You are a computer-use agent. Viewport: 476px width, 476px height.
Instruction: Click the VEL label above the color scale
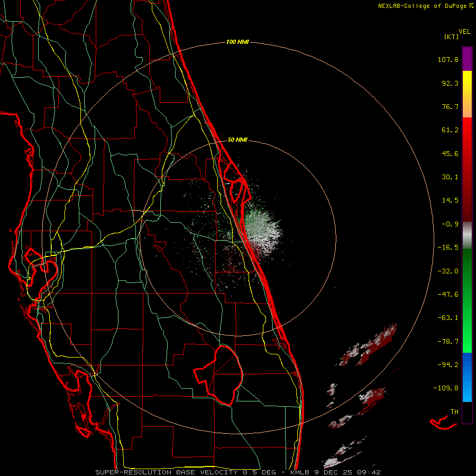[464, 32]
